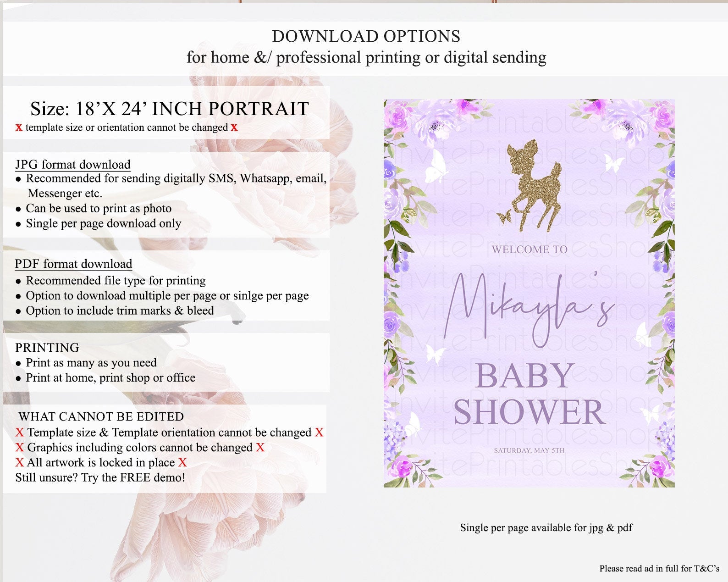728x582 pixels.
Task: Click the "Please read ad in full for T&C's" note
Action: tap(659, 568)
